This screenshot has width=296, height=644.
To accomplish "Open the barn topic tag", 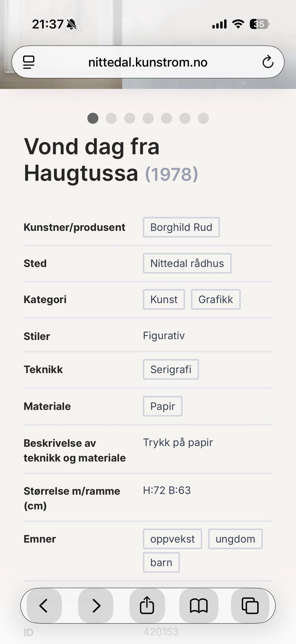I will pos(161,563).
